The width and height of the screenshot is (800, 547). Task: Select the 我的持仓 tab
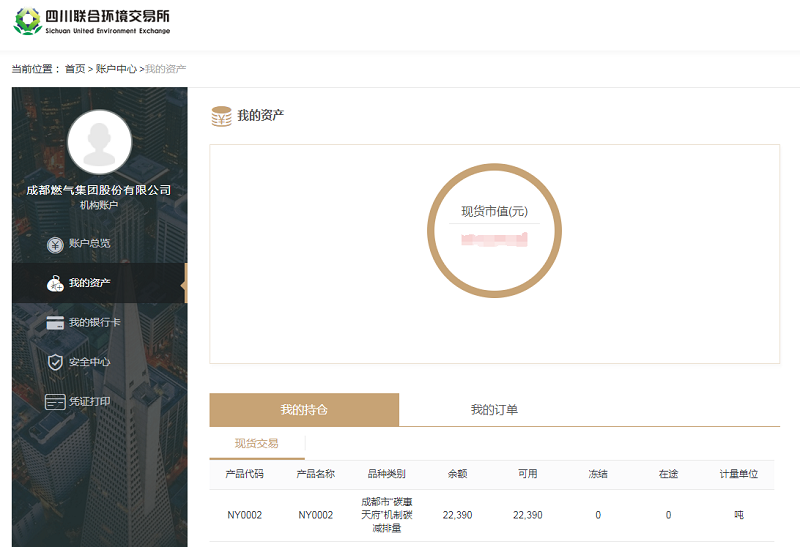[x=304, y=410]
